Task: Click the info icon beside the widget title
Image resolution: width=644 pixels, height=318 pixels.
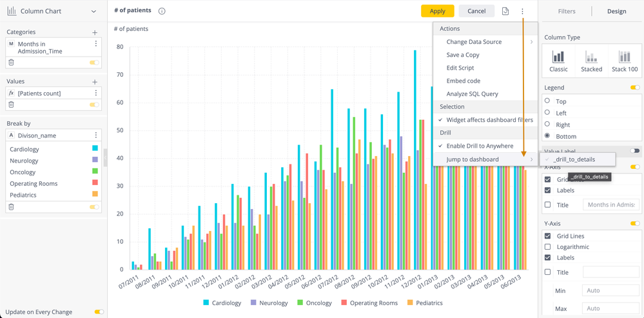Action: [162, 11]
